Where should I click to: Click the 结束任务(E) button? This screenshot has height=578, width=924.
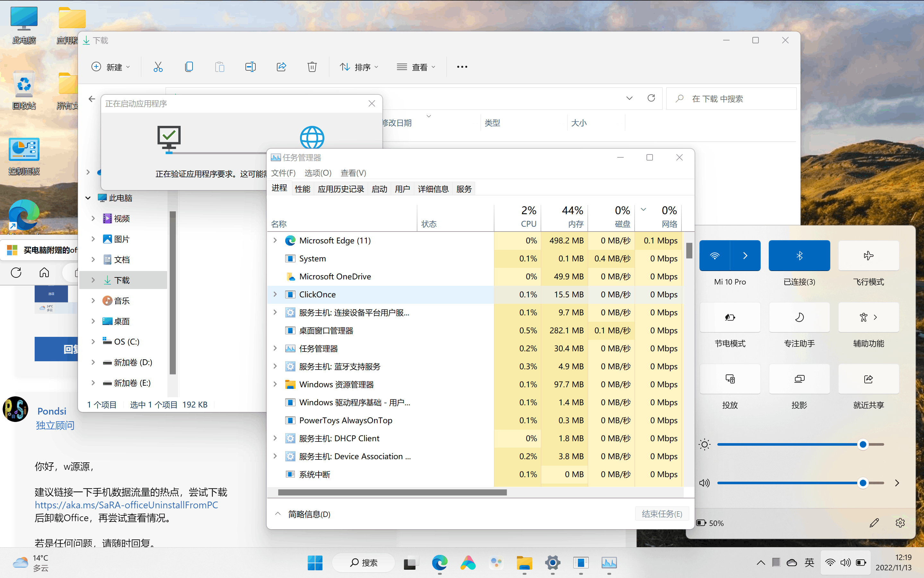(662, 514)
